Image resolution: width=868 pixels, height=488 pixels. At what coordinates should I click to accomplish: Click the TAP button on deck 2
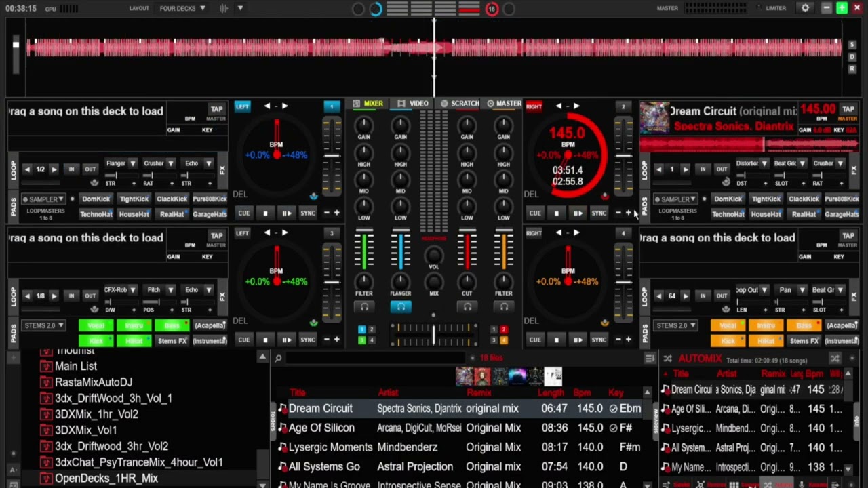click(x=848, y=109)
